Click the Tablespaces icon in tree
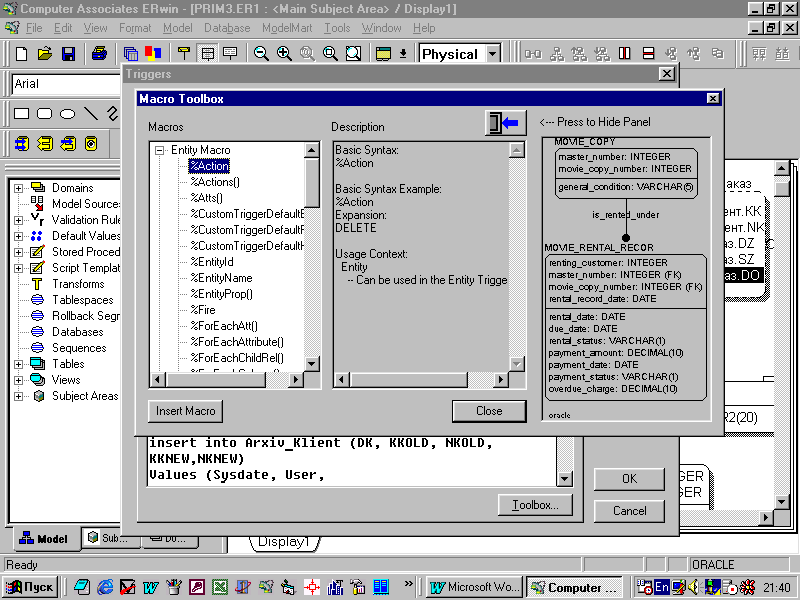This screenshot has width=800, height=600. pyautogui.click(x=37, y=300)
